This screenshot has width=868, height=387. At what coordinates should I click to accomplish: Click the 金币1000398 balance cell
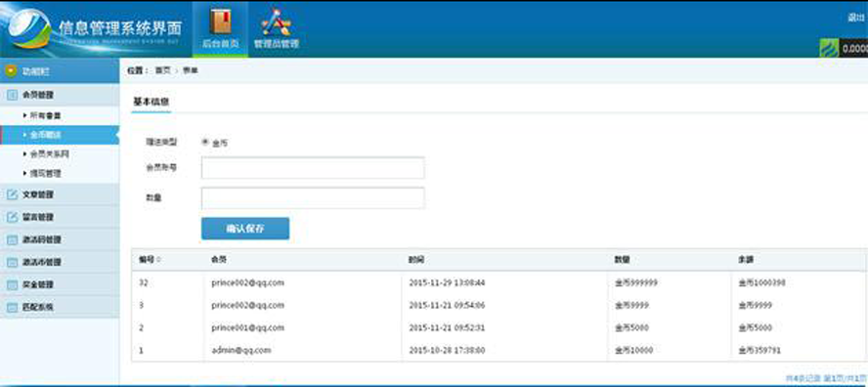pos(761,282)
